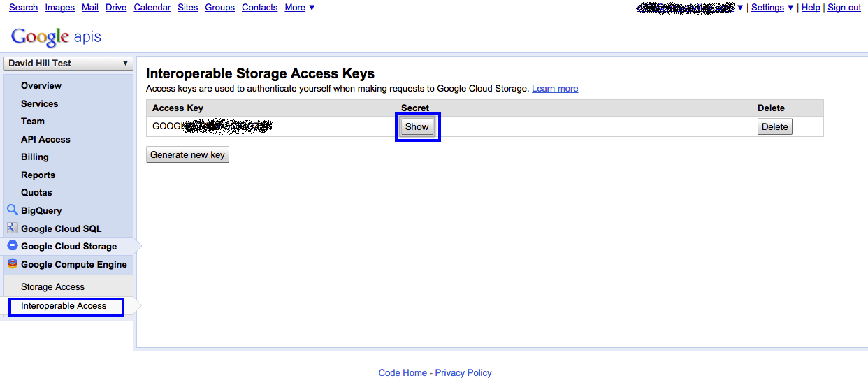Generate a new key
868x385 pixels.
pos(188,154)
